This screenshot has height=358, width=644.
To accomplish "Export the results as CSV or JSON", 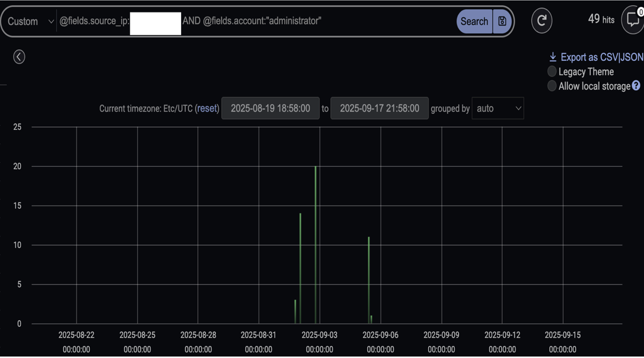I will (x=600, y=57).
